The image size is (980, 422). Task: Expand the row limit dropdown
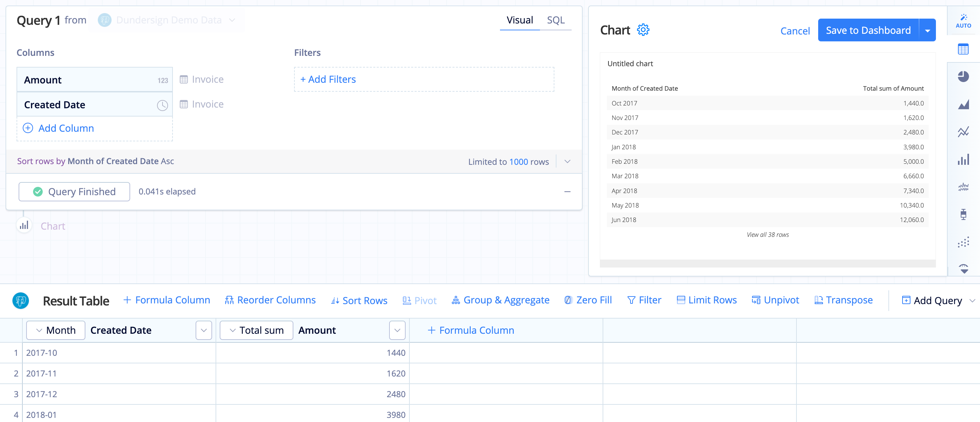click(567, 162)
